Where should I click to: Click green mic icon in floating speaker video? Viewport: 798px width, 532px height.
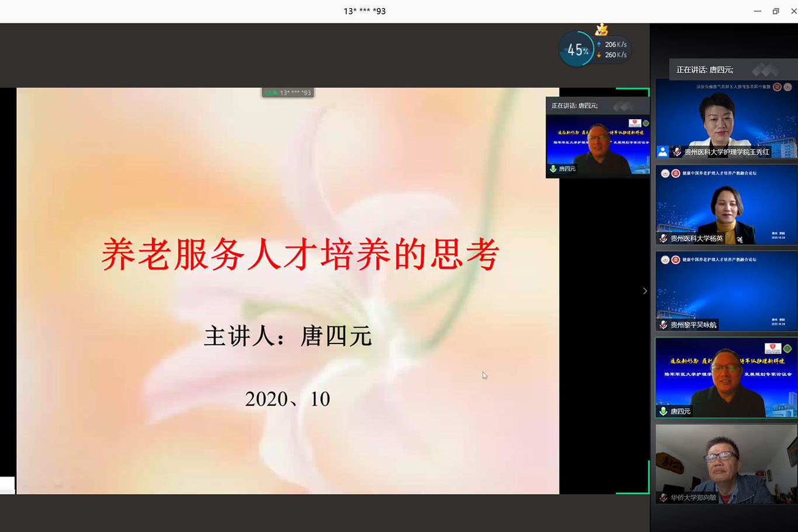[x=553, y=169]
